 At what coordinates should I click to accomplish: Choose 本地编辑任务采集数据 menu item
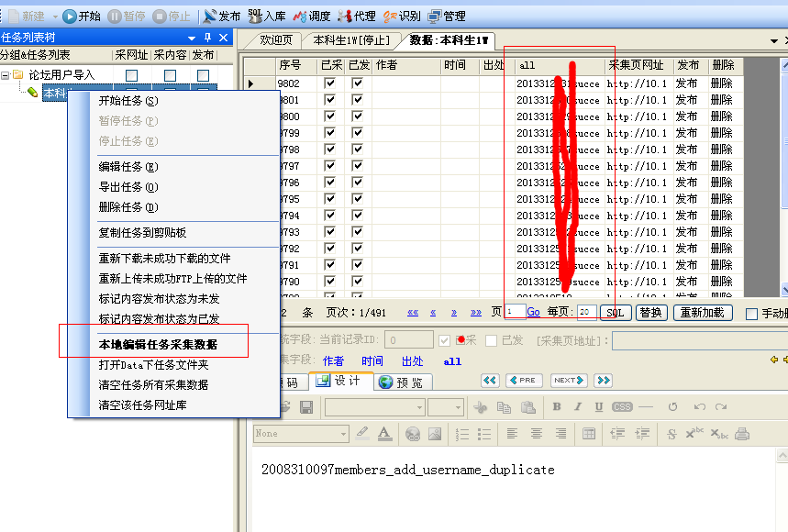pyautogui.click(x=158, y=345)
